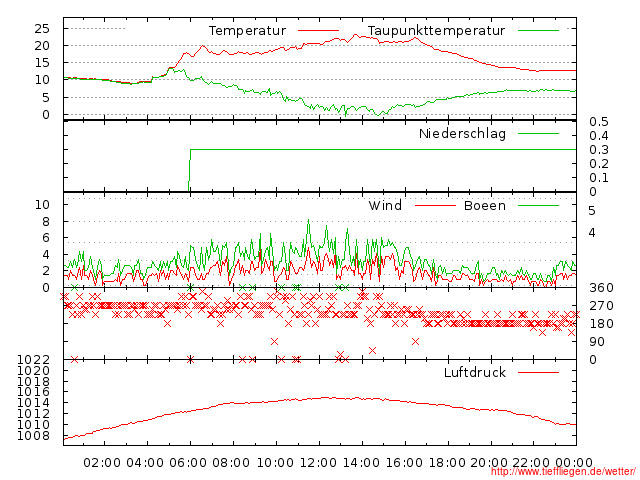
Task: Click the 0.4 precipitation axis value
Action: (x=599, y=136)
